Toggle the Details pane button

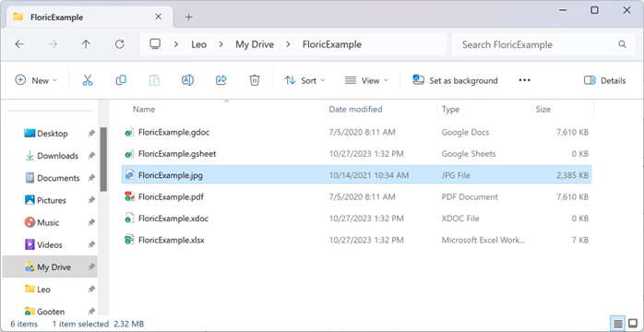[x=604, y=81]
